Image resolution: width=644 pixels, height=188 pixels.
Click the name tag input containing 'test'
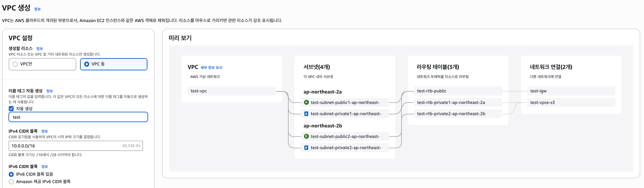pos(78,117)
